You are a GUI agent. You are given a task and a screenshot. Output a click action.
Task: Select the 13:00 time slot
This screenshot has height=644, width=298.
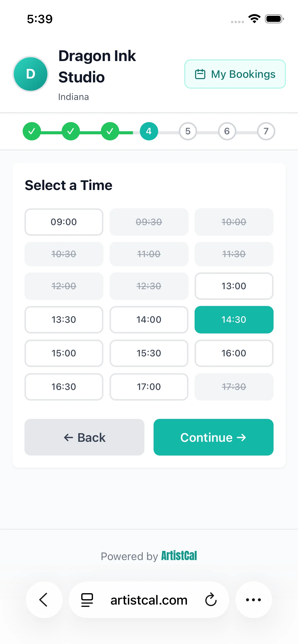click(x=234, y=286)
